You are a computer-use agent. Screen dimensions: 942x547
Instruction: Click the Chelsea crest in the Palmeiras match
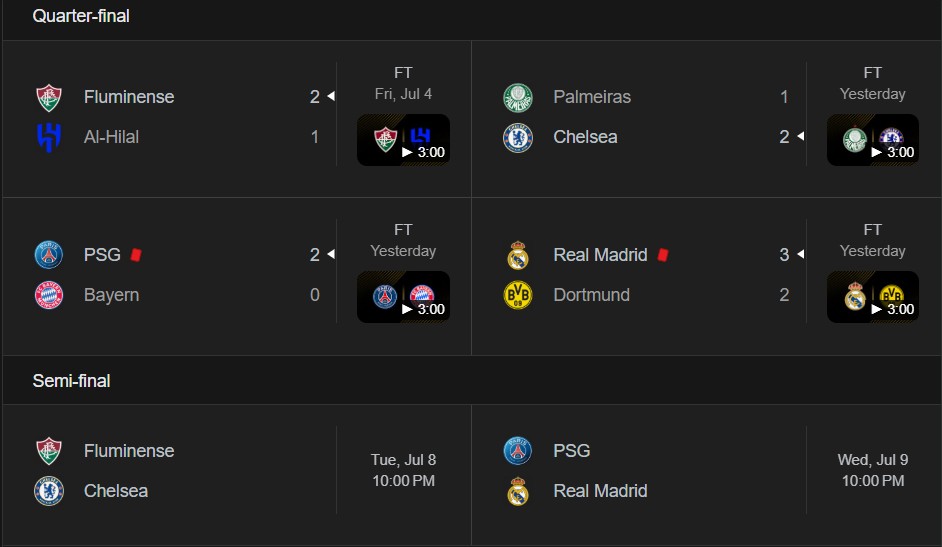pos(517,138)
